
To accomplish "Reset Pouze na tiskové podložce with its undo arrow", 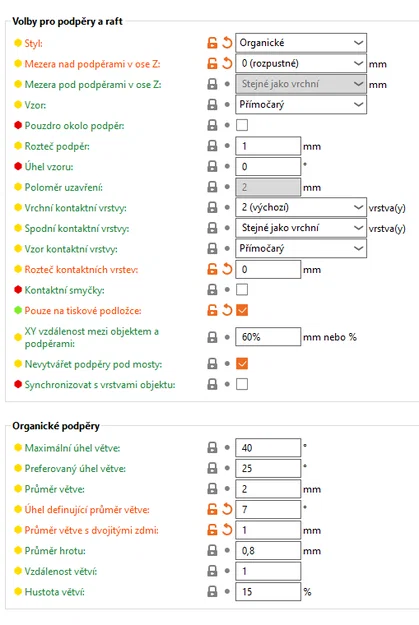I will click(227, 310).
